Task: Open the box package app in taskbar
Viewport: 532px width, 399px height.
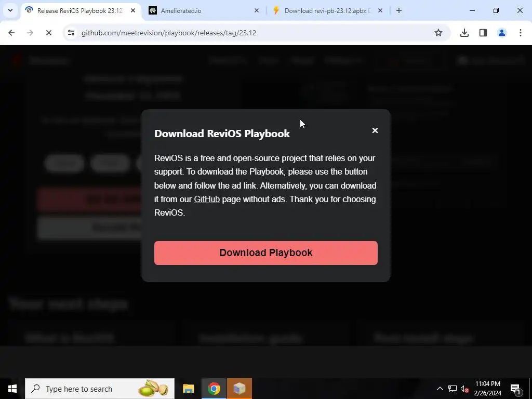Action: pos(240,389)
